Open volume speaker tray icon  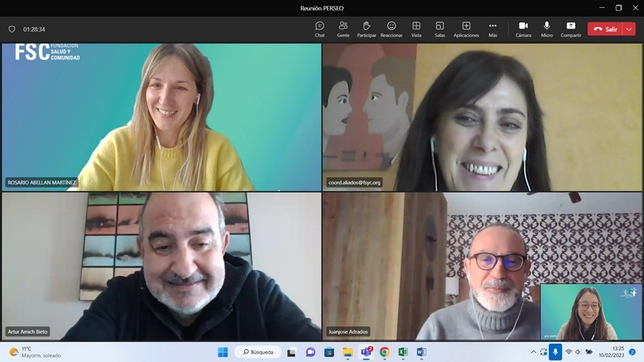579,352
